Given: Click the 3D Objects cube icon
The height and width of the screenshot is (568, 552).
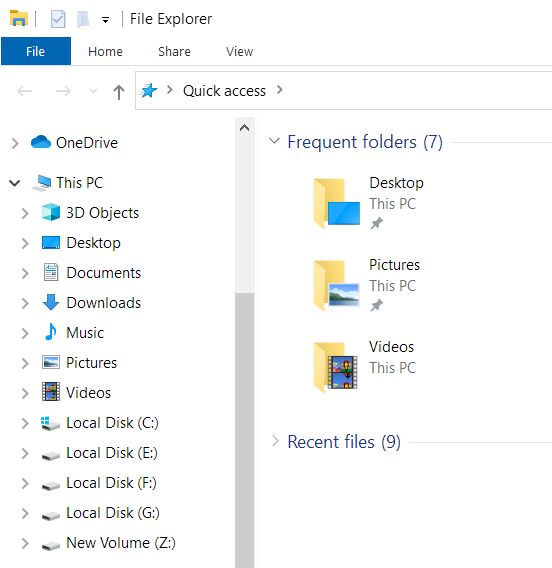Looking at the screenshot, I should (51, 212).
